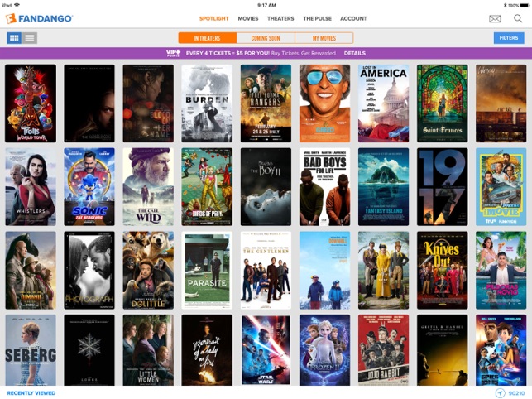Open Las Pildoras de Mi Novio poster
Image resolution: width=532 pixels, height=399 pixels.
point(501,271)
